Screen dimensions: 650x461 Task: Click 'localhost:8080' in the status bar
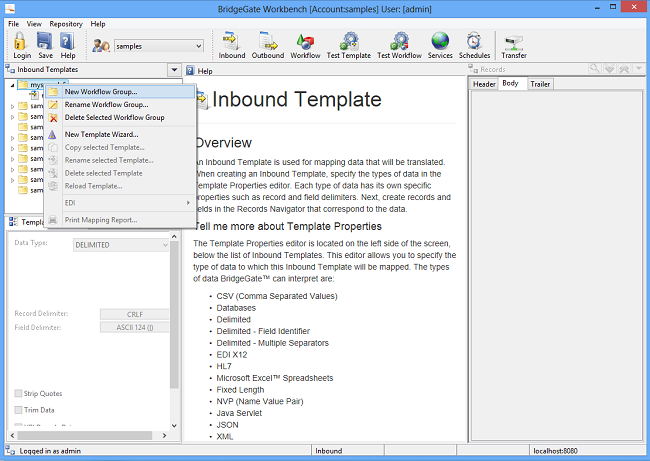click(x=555, y=451)
